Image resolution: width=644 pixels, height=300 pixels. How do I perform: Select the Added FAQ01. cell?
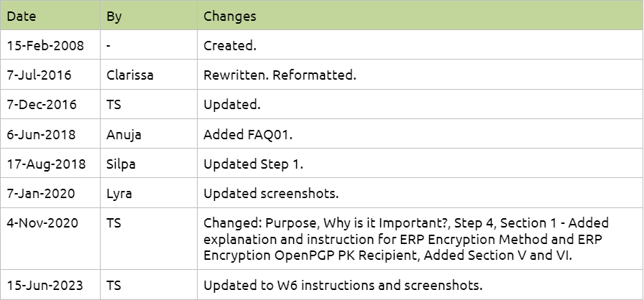pyautogui.click(x=420, y=134)
